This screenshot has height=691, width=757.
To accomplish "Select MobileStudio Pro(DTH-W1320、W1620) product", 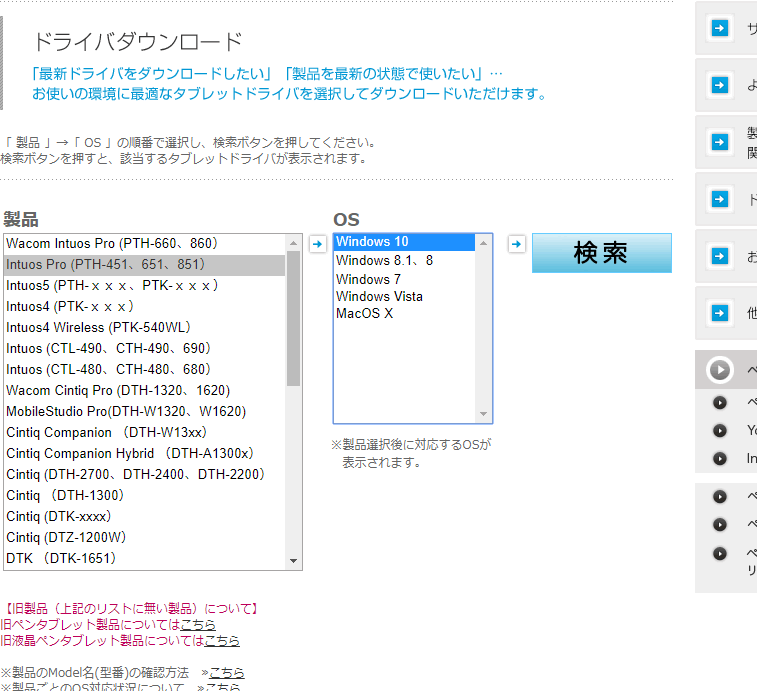I will (144, 411).
